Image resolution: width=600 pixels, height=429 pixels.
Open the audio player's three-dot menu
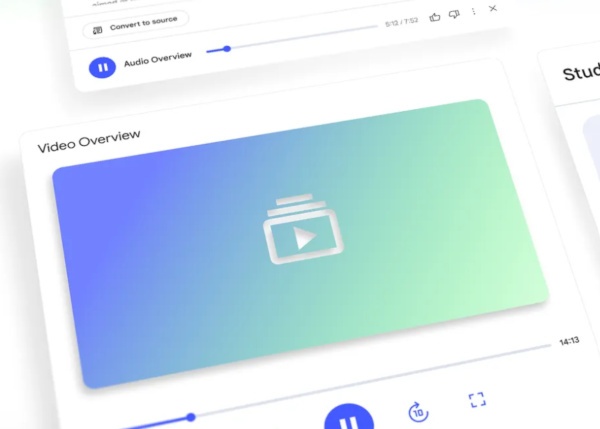click(x=474, y=11)
